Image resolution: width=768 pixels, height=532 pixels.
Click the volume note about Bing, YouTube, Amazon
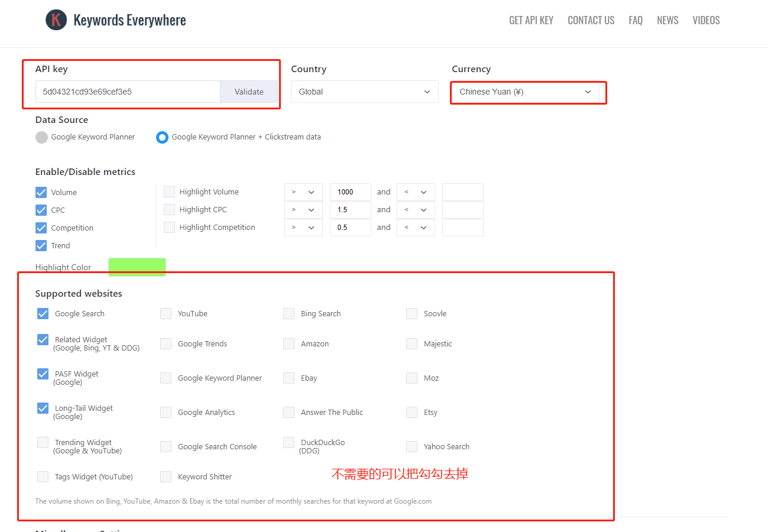(x=234, y=501)
